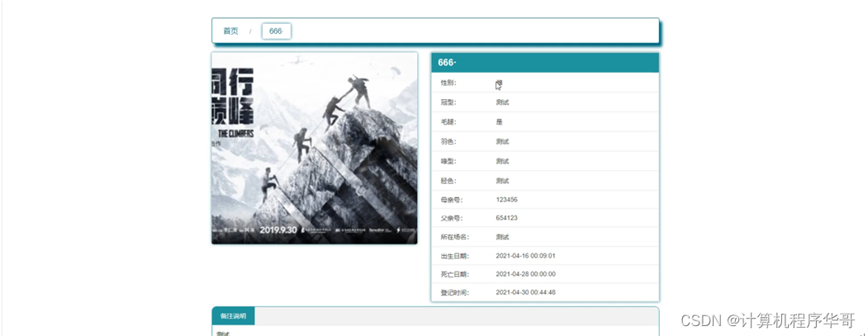
Task: Click the 666 detail panel header
Action: point(545,63)
